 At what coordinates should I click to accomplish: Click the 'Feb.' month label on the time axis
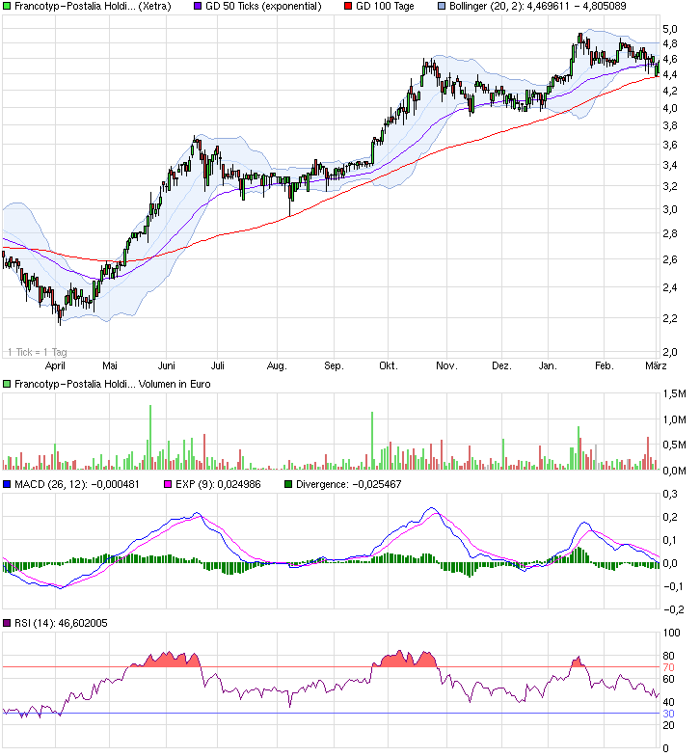pyautogui.click(x=604, y=366)
